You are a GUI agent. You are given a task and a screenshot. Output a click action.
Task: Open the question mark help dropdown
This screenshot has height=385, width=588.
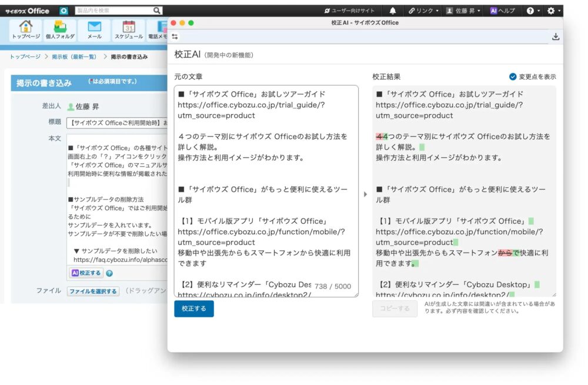(533, 11)
